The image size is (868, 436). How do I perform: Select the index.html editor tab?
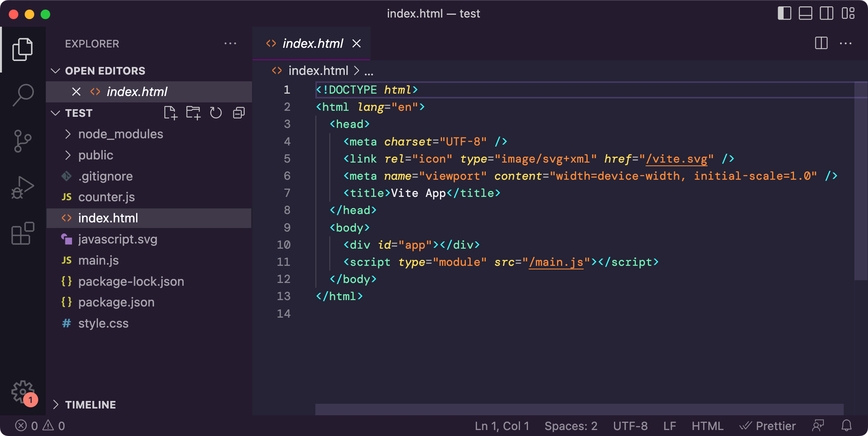[x=313, y=43]
